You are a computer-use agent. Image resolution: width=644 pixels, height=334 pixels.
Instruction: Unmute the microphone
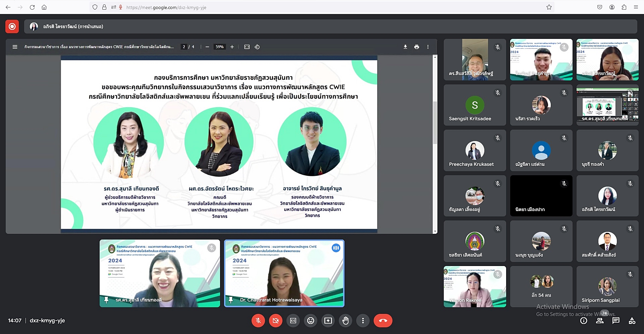pyautogui.click(x=258, y=321)
